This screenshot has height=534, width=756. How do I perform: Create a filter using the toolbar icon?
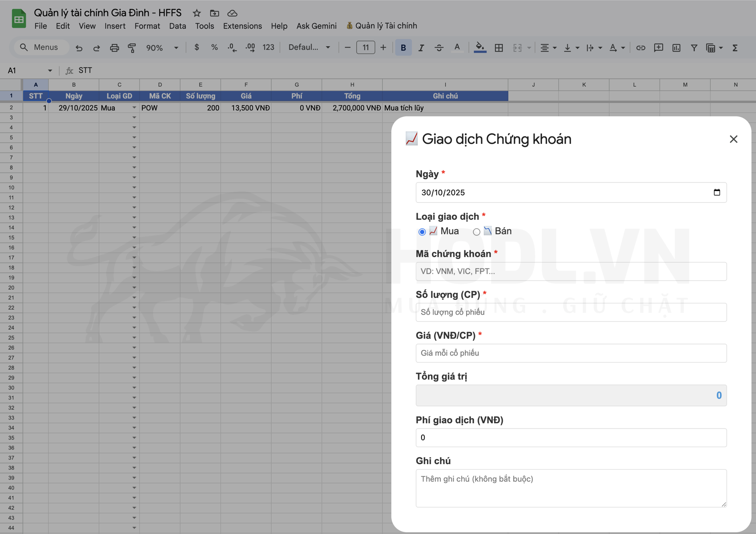694,47
